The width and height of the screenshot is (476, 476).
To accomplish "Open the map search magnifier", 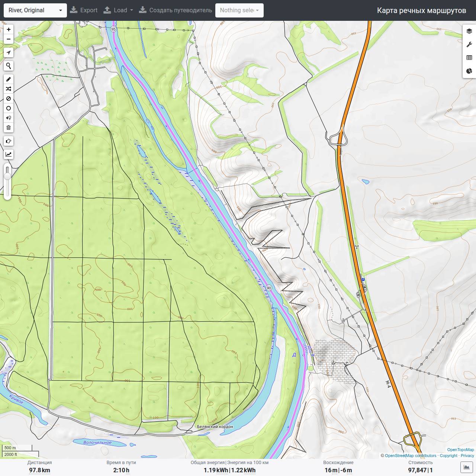I will 8,66.
